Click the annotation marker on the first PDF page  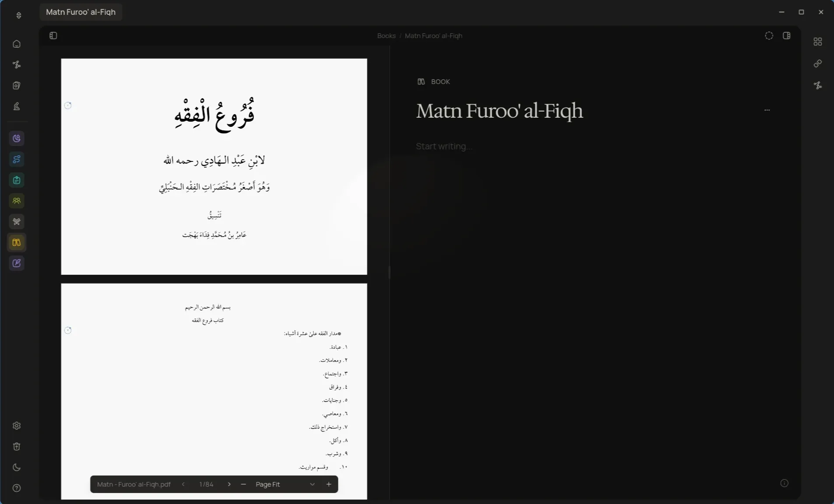point(68,105)
